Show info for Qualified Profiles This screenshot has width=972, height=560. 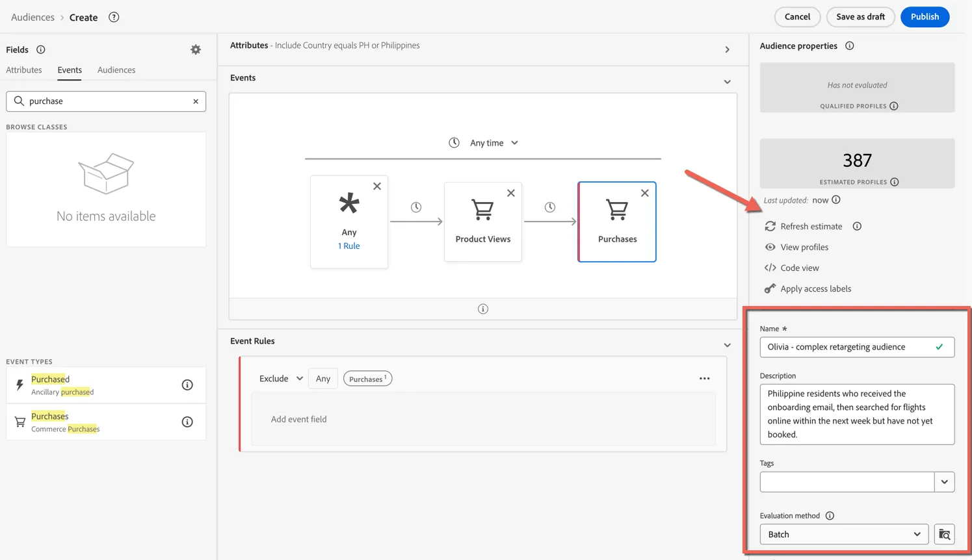[894, 106]
